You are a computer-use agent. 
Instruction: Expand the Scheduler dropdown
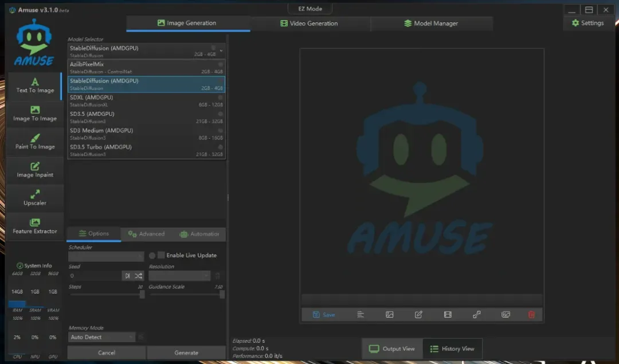(106, 256)
